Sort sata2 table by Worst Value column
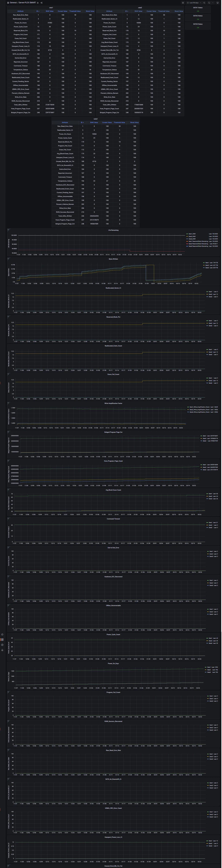222x868 pixels. click(179, 11)
